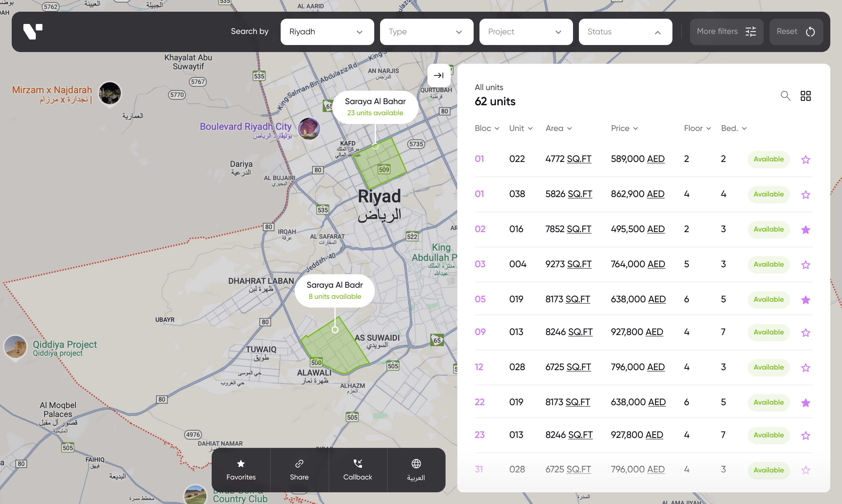This screenshot has height=504, width=842.
Task: Collapse the units panel with arrow icon
Action: 439,75
